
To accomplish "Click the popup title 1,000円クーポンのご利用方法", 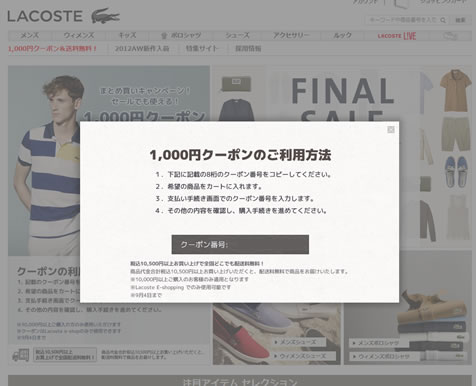I will (240, 155).
